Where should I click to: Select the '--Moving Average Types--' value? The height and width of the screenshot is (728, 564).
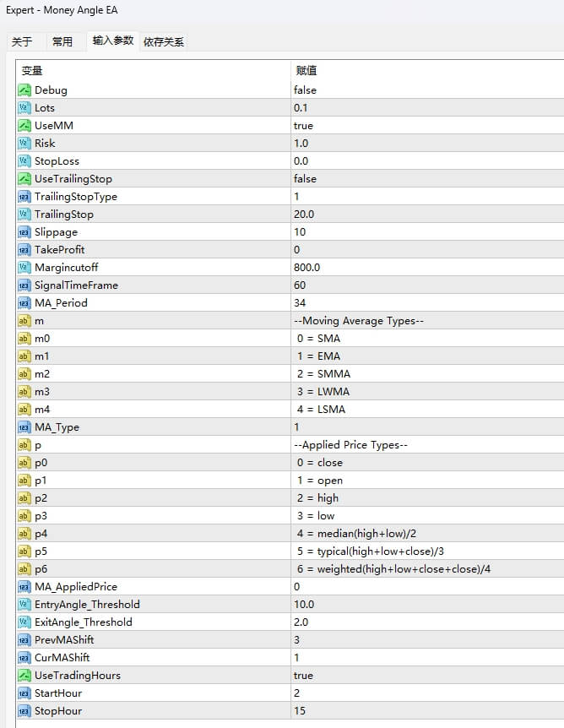(x=358, y=320)
